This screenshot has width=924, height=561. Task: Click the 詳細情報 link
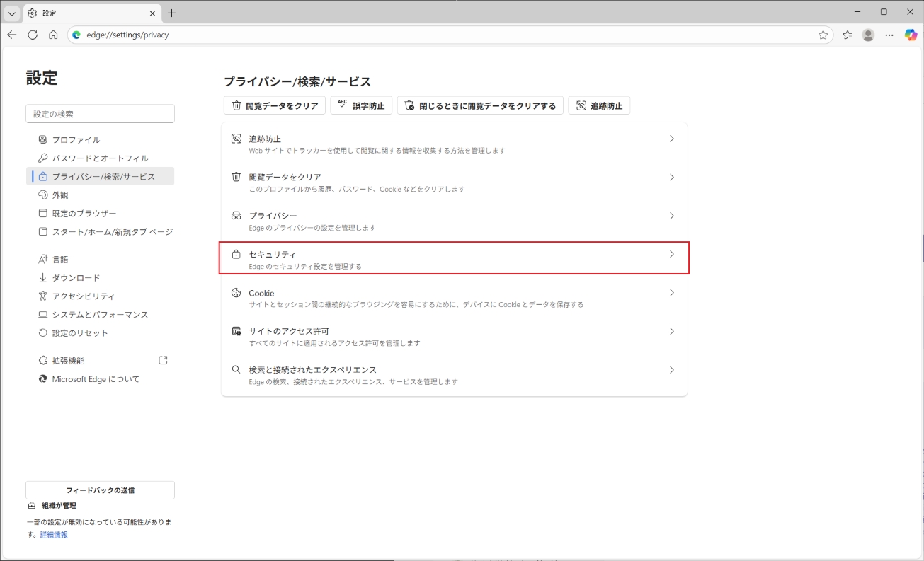(x=53, y=535)
